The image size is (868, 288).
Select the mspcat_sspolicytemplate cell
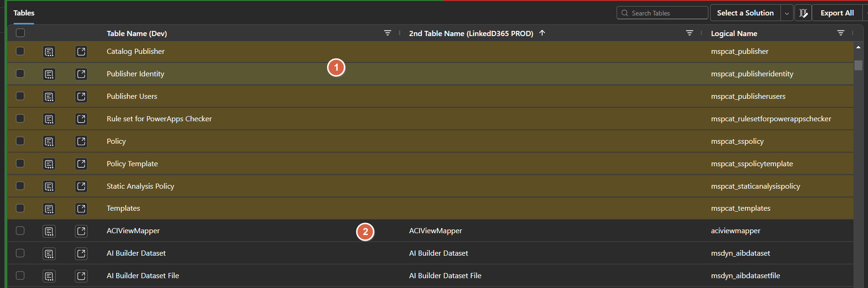point(752,164)
